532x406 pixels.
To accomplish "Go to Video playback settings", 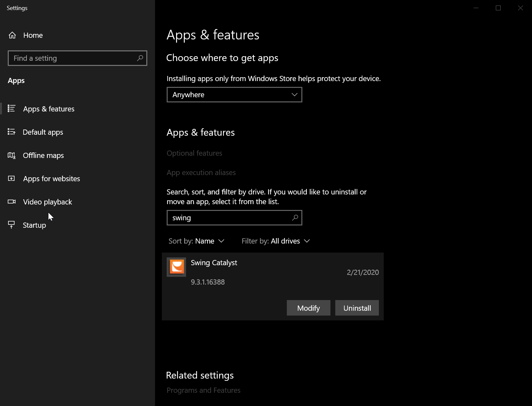I will pos(47,202).
